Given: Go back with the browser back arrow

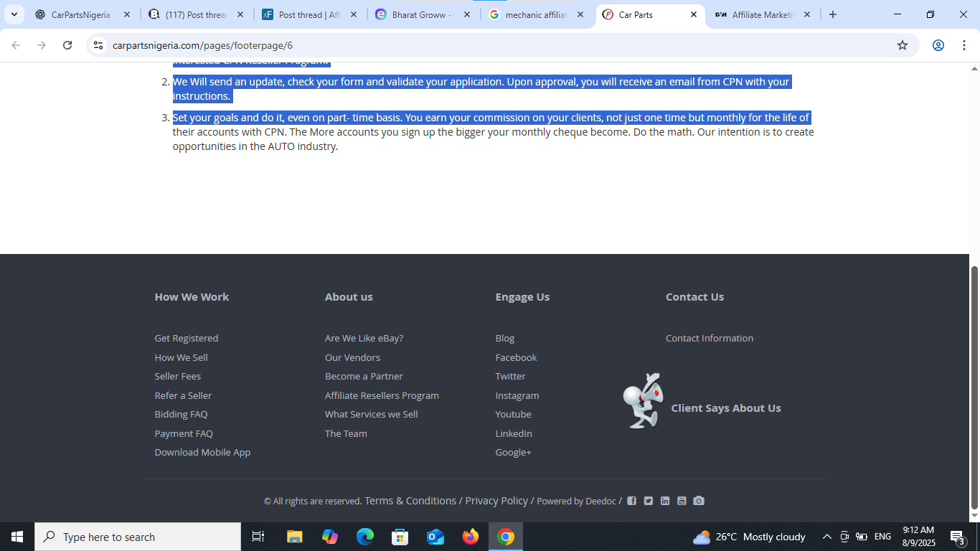Looking at the screenshot, I should [16, 45].
